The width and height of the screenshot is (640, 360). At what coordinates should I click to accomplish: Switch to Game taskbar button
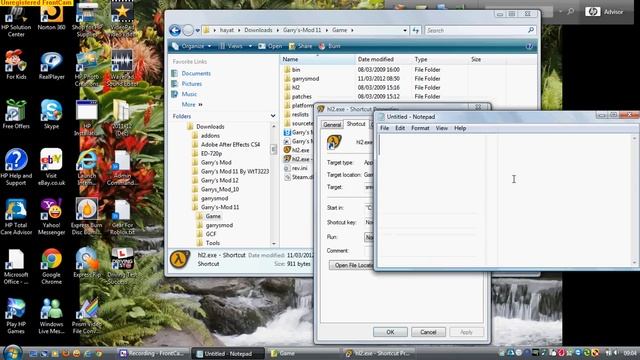[x=303, y=353]
